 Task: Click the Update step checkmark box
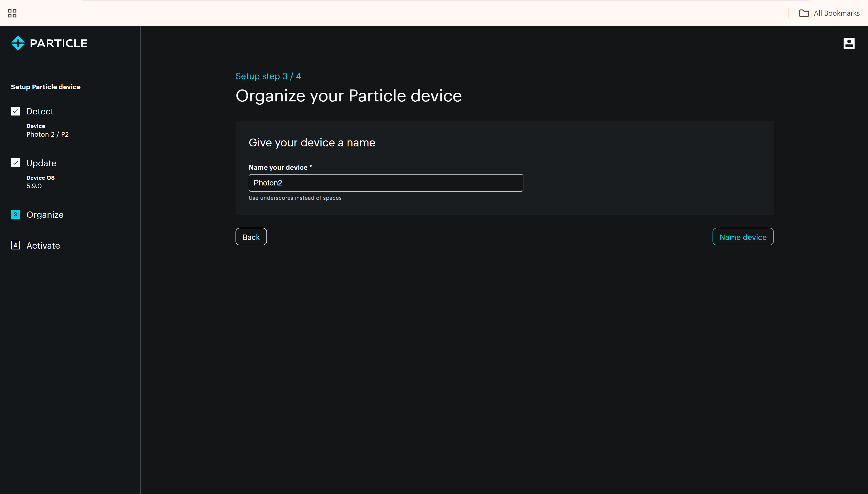coord(15,163)
